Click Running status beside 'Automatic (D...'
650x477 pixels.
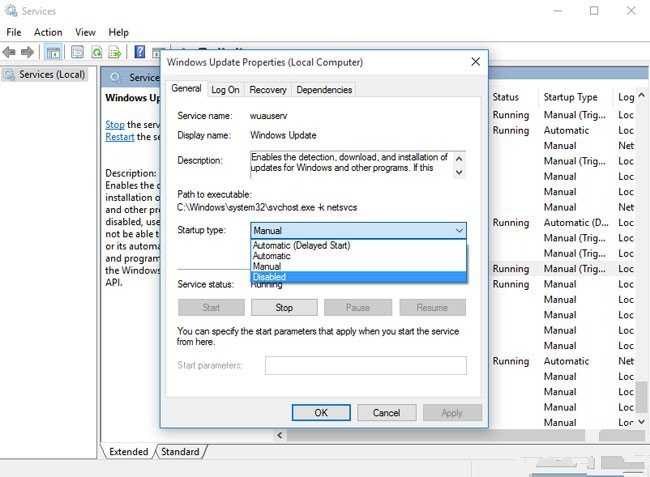coord(511,223)
